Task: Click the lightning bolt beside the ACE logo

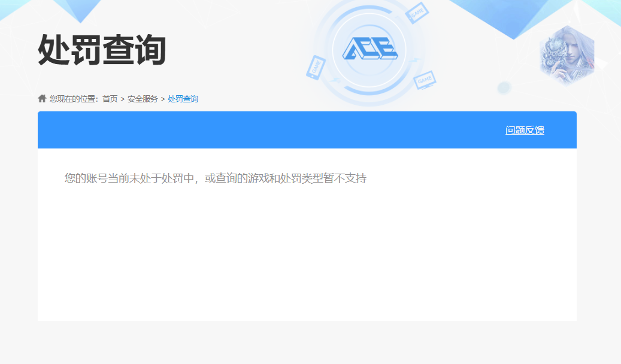Action: pos(415,59)
